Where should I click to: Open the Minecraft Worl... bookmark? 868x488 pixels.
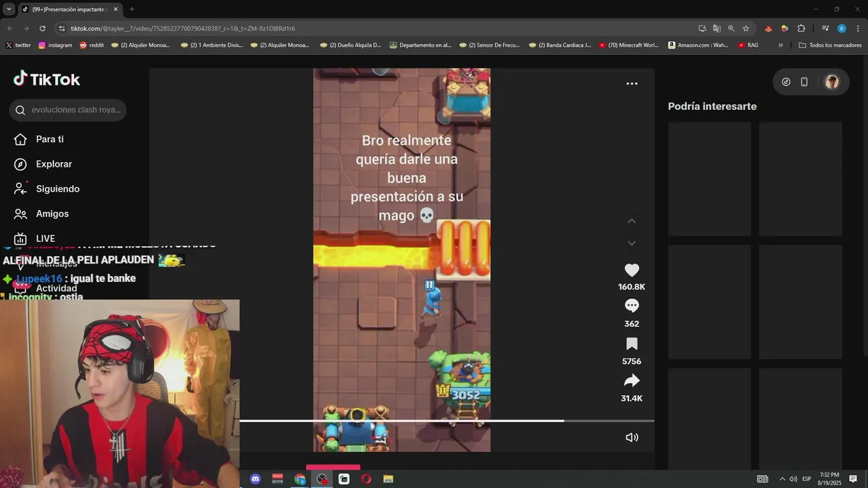(629, 45)
